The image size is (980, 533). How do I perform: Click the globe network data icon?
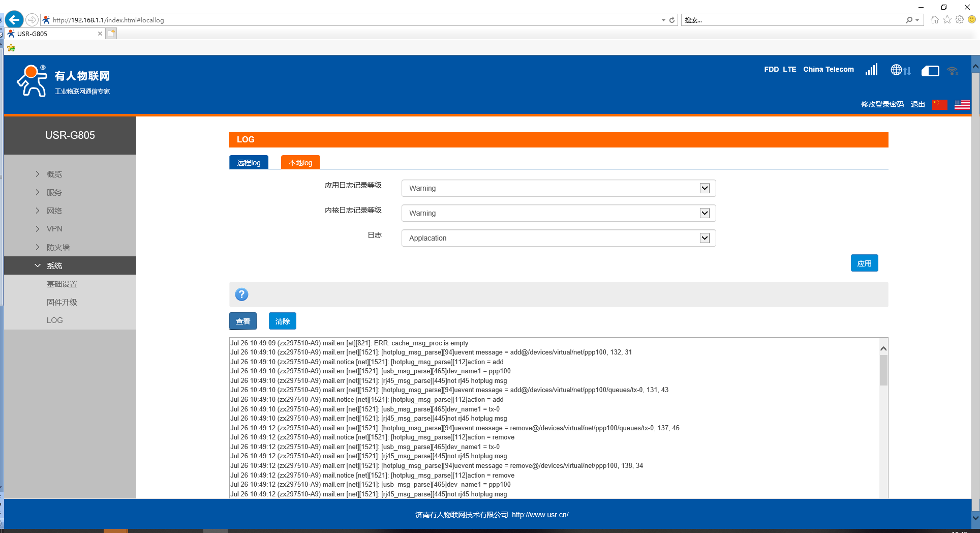[900, 70]
